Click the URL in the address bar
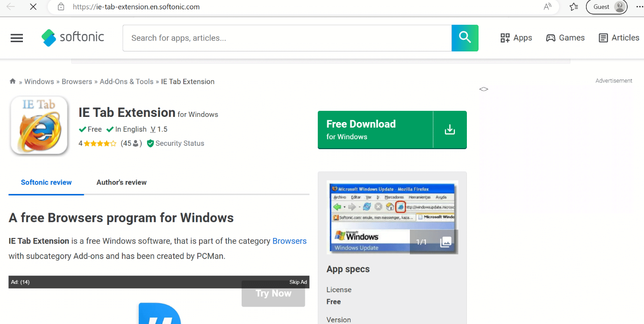This screenshot has width=644, height=324. pyautogui.click(x=136, y=7)
